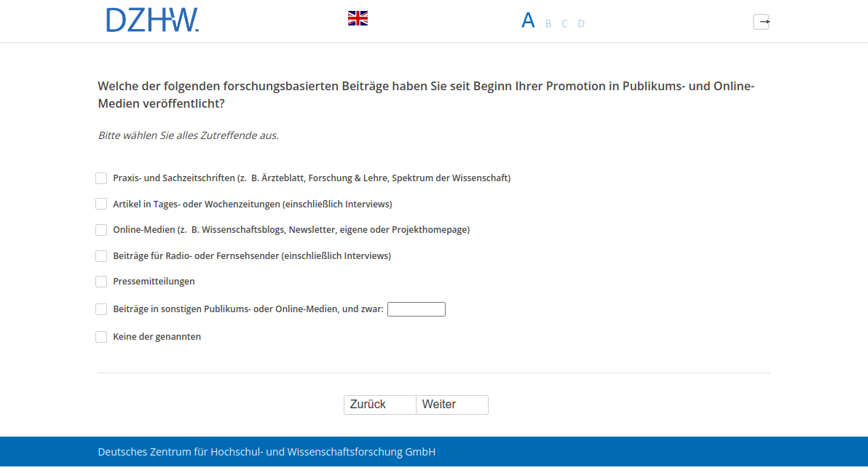The image size is (868, 473).
Task: Check the Keine der genannten option
Action: pos(101,337)
